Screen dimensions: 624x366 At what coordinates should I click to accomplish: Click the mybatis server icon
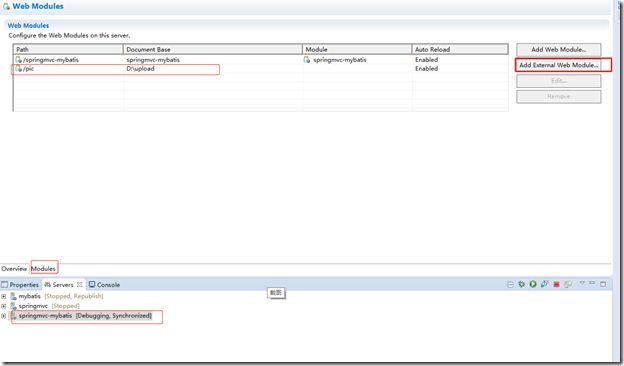[x=13, y=296]
